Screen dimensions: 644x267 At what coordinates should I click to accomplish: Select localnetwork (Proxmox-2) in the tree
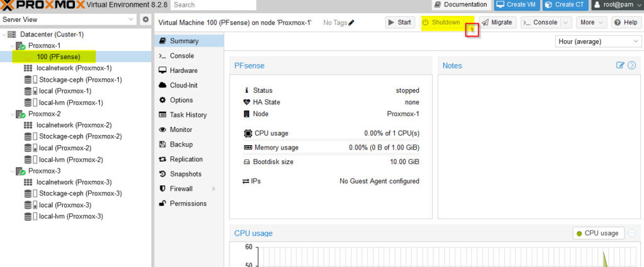tap(75, 125)
